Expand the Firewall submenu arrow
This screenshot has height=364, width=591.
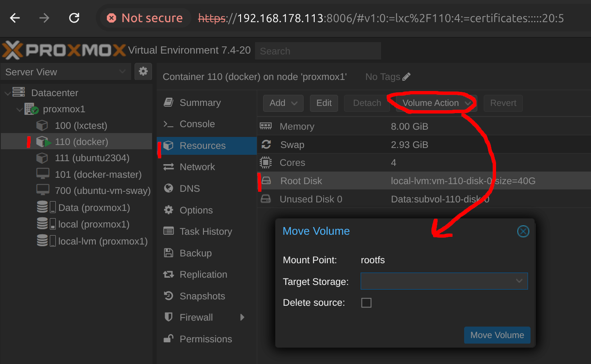tap(242, 317)
